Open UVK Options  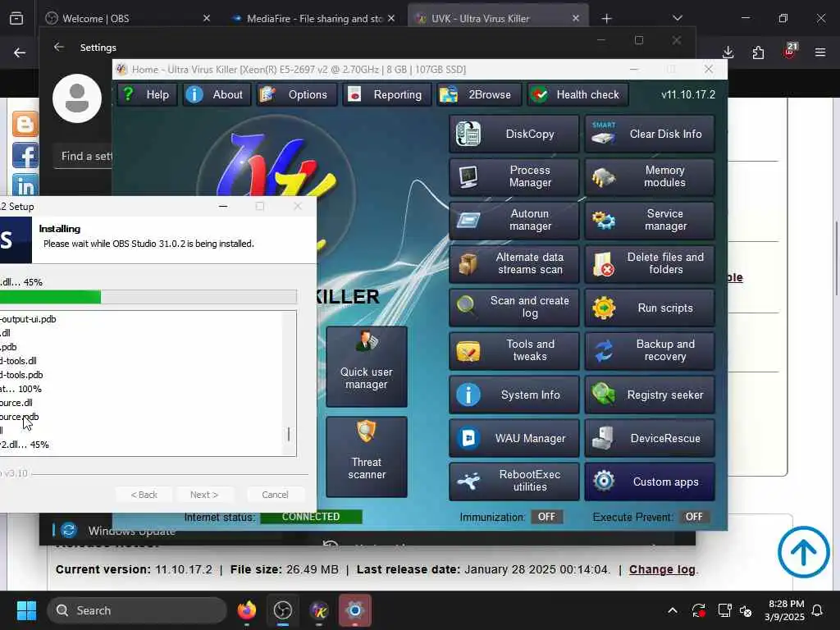[296, 95]
